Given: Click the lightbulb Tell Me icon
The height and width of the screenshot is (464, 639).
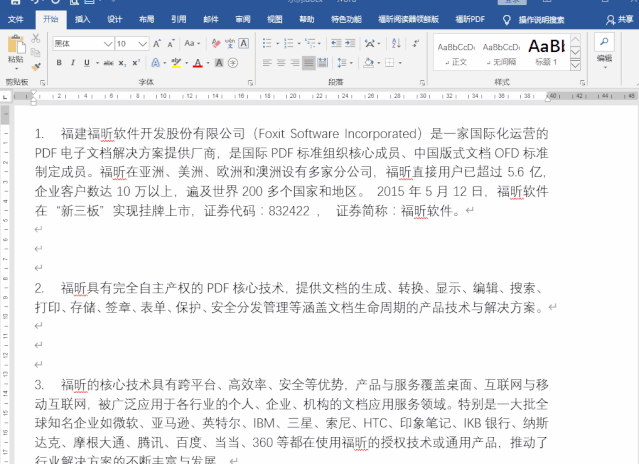Looking at the screenshot, I should (507, 20).
